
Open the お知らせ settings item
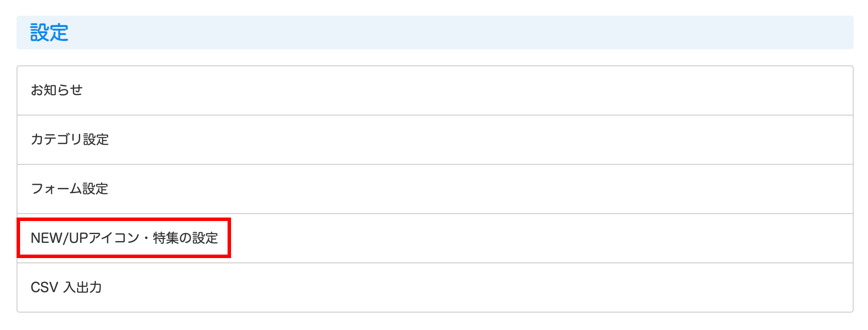click(x=57, y=90)
